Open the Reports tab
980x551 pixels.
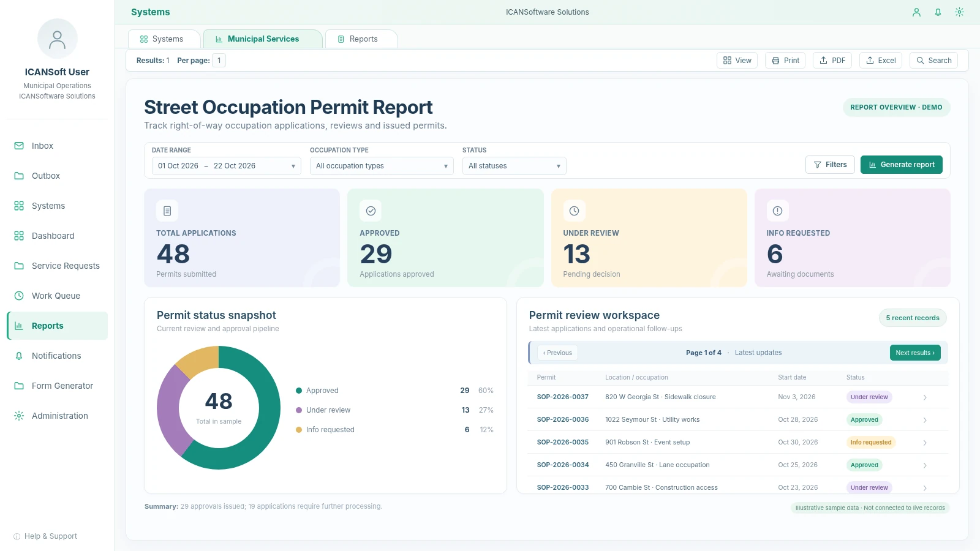tap(361, 39)
